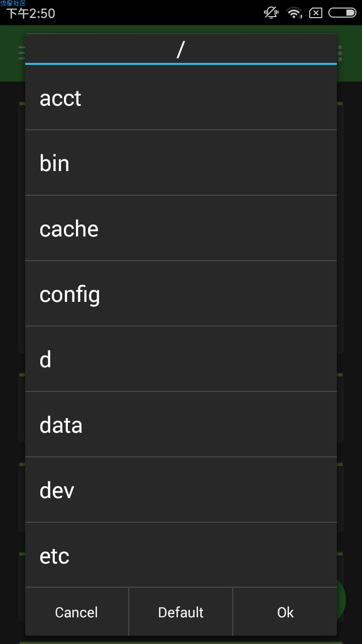Tap the SIM error status icon
Image resolution: width=362 pixels, height=644 pixels.
click(316, 13)
